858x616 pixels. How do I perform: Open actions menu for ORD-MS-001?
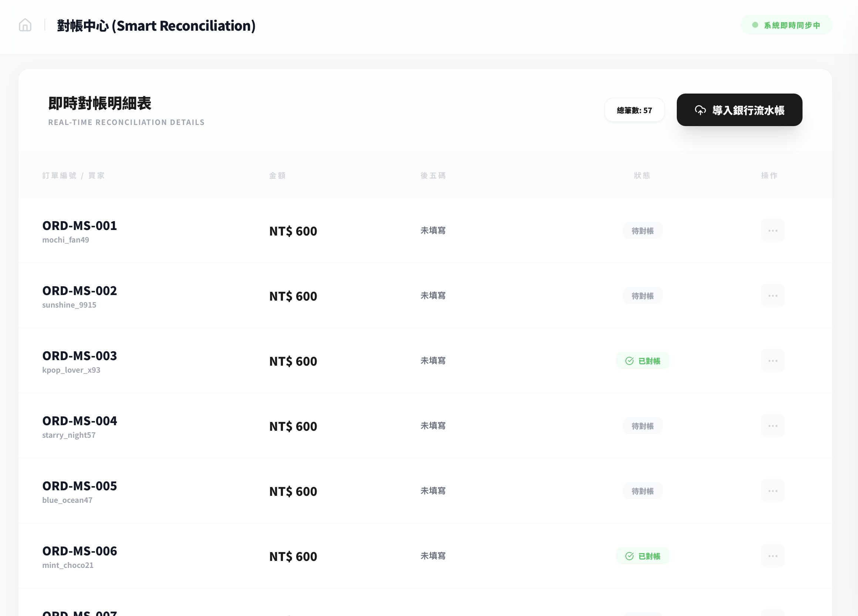click(x=773, y=231)
